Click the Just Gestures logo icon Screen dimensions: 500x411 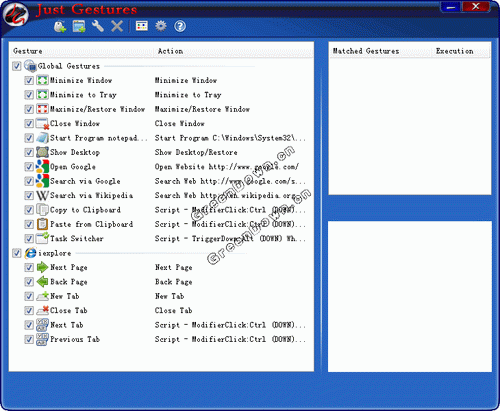pyautogui.click(x=16, y=14)
